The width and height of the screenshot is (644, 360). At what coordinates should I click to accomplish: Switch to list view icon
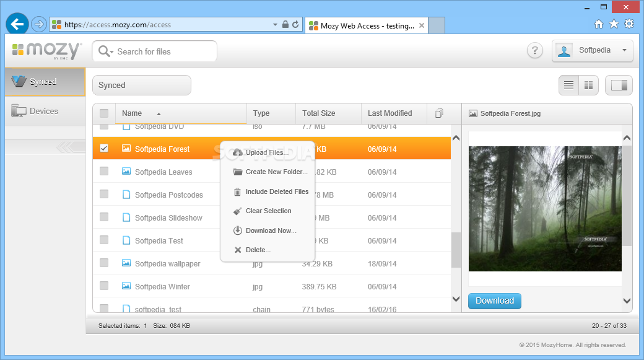pos(568,85)
